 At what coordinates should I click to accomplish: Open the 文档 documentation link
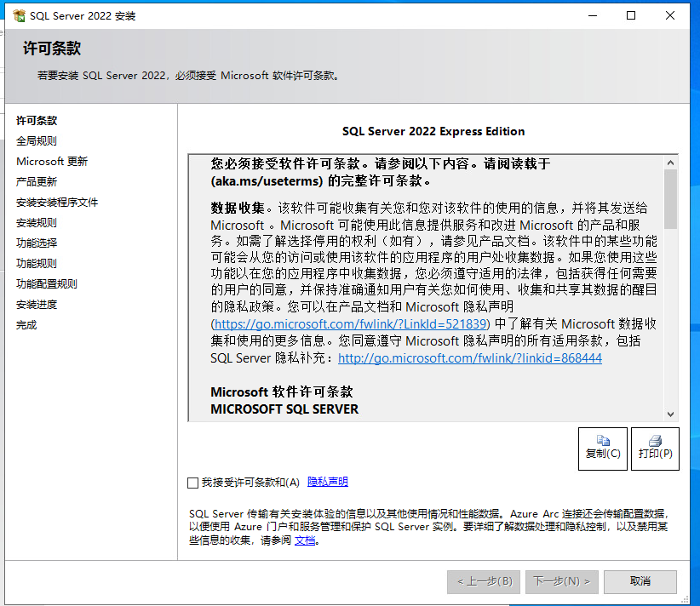coord(305,540)
